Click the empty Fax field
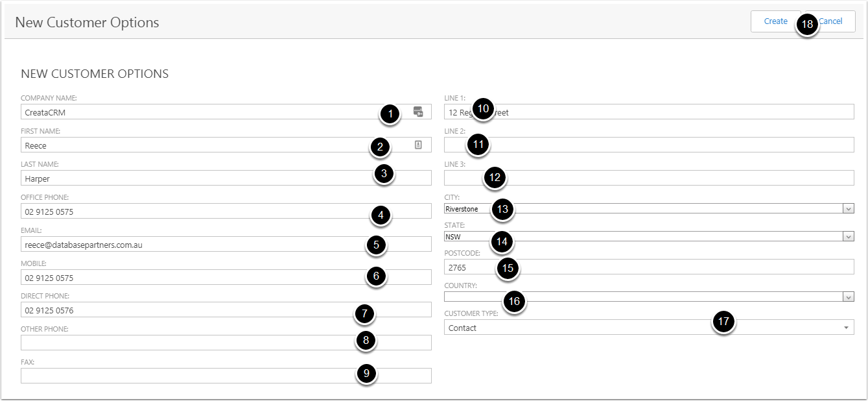Image resolution: width=868 pixels, height=401 pixels. coord(194,376)
